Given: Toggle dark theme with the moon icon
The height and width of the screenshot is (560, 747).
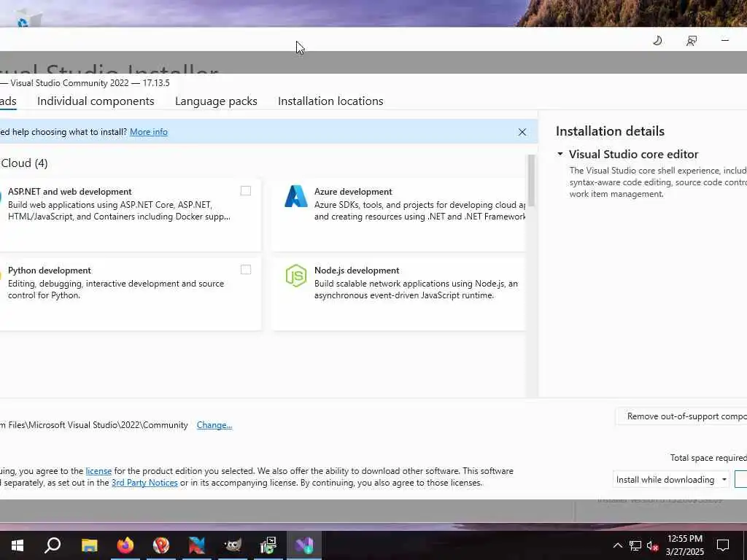Looking at the screenshot, I should pos(657,41).
